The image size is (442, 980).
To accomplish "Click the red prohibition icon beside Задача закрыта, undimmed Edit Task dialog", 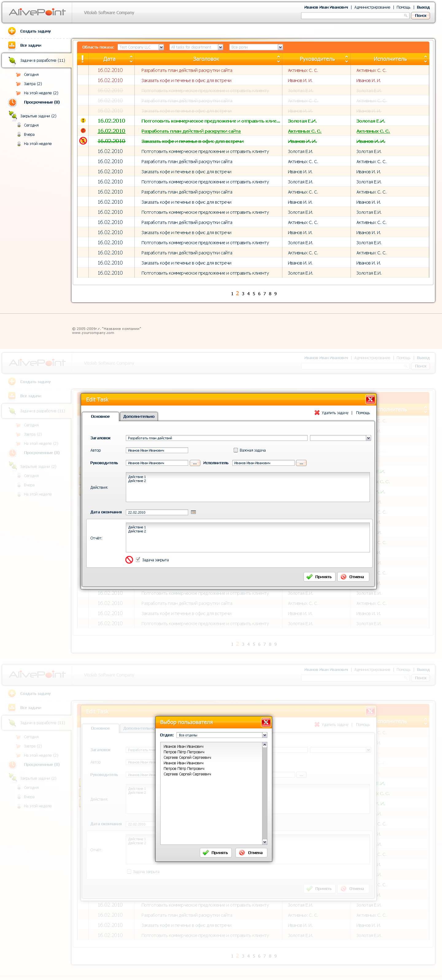I will tap(129, 560).
